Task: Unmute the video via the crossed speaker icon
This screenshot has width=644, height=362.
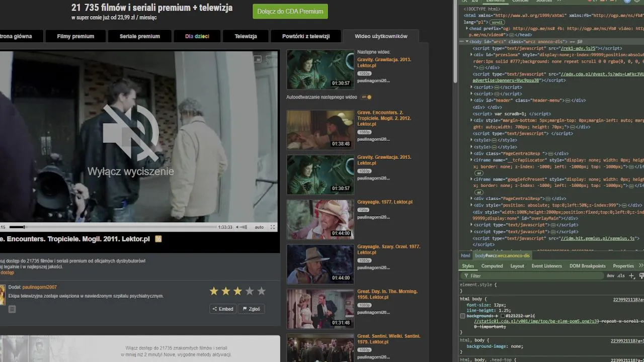Action: pyautogui.click(x=131, y=133)
